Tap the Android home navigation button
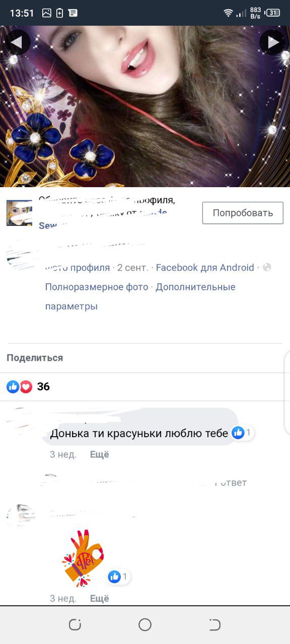This screenshot has height=644, width=290. coord(145,625)
